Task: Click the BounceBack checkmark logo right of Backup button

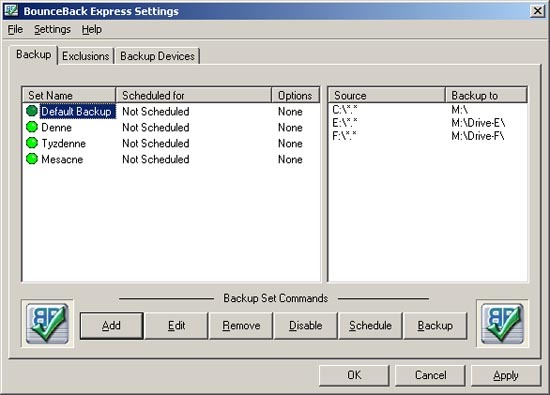Action: (502, 324)
